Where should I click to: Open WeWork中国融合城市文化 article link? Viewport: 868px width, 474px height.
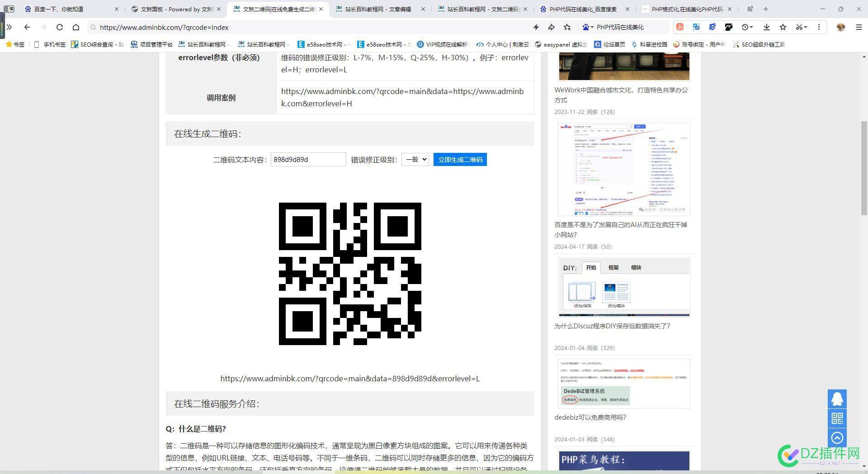coord(621,95)
